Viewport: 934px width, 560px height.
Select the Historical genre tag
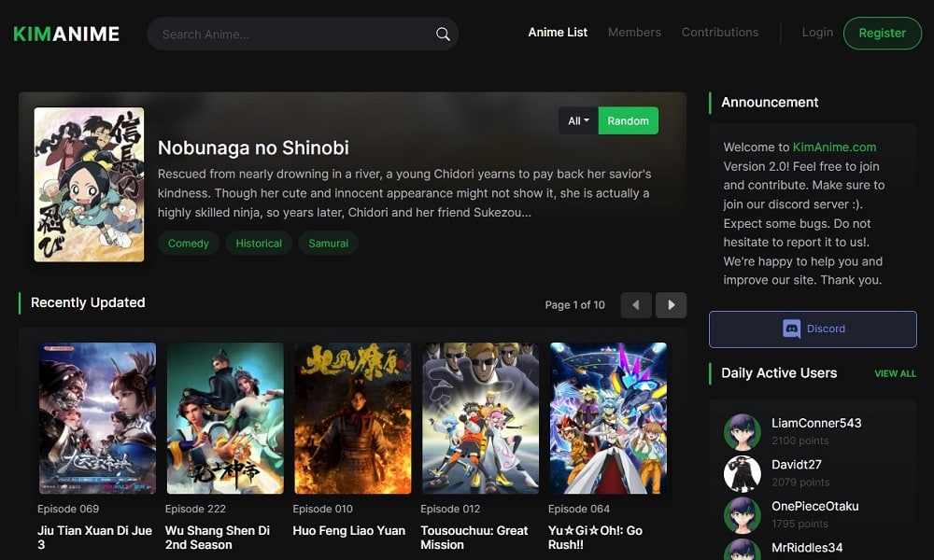259,244
